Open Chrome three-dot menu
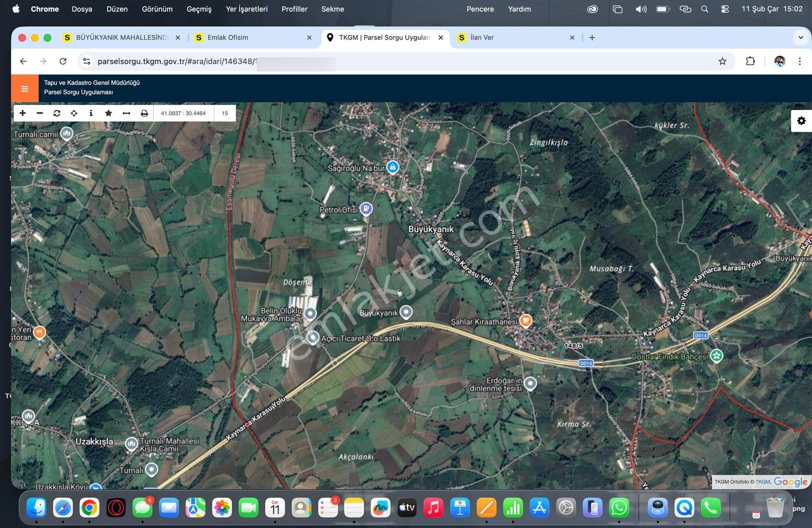 (x=800, y=61)
